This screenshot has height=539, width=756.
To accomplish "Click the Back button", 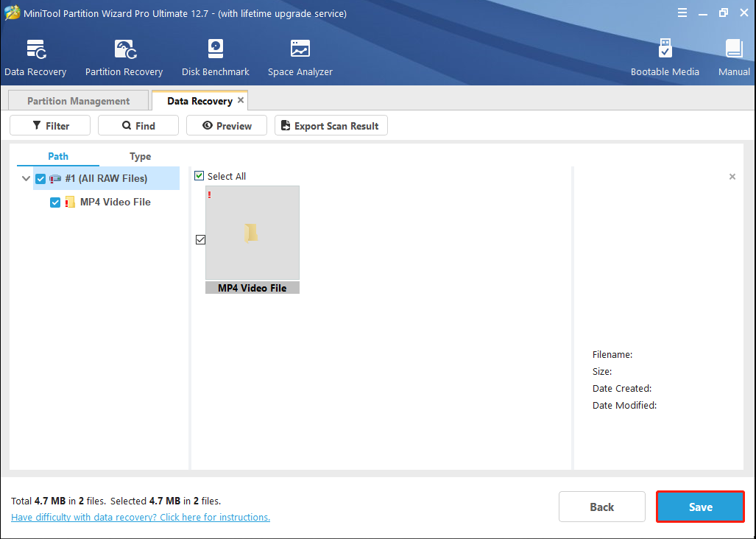I will [x=601, y=507].
